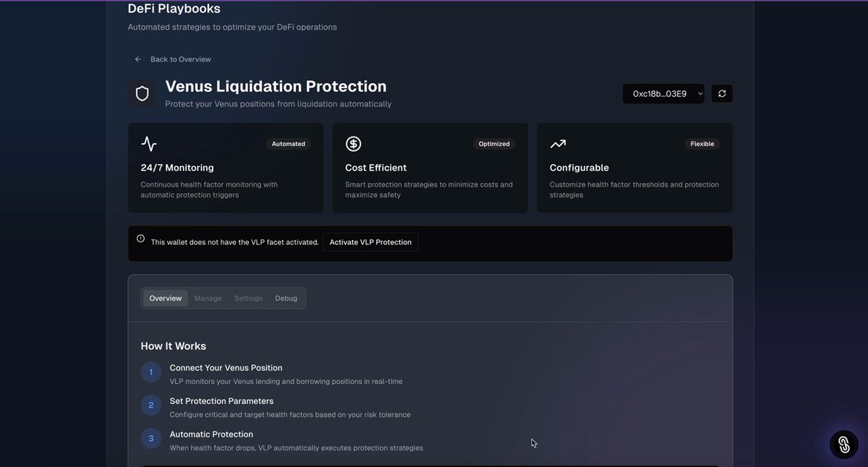Click the pulse icon on 24/7 Monitoring card
The image size is (868, 467).
149,144
